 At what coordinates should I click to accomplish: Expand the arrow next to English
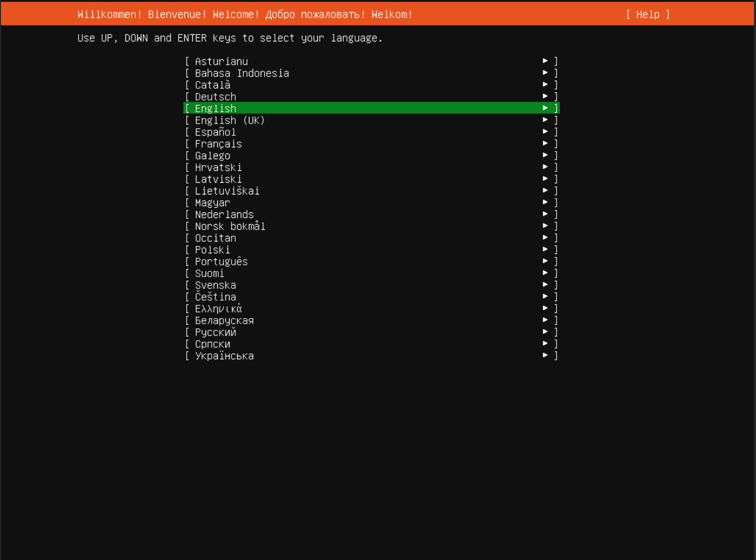point(545,108)
